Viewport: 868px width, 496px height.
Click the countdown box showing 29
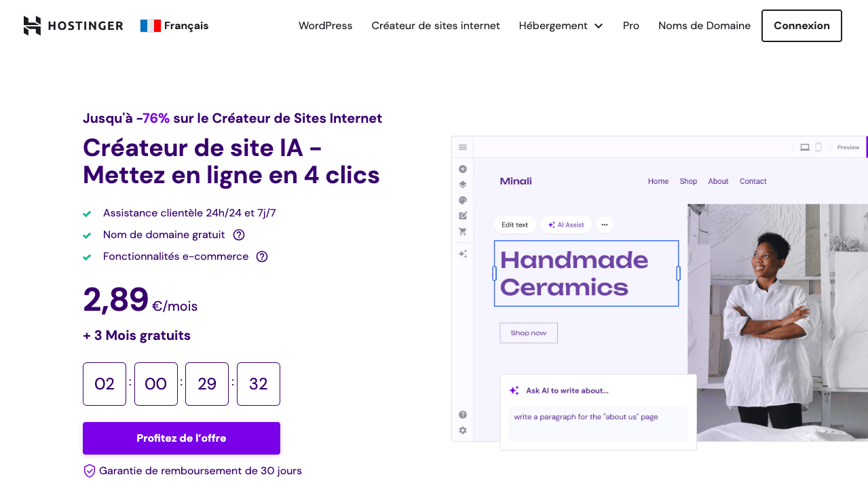pos(207,384)
